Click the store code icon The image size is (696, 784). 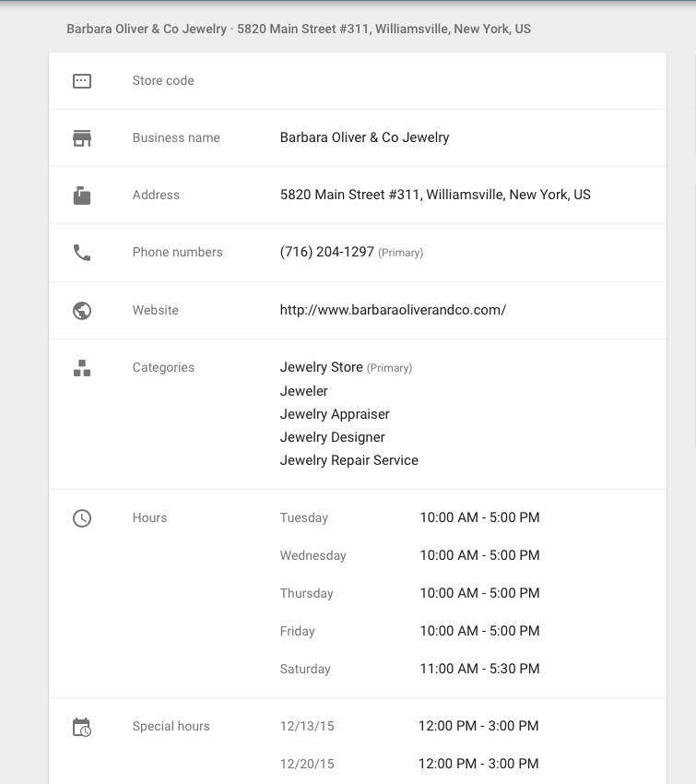(x=82, y=81)
